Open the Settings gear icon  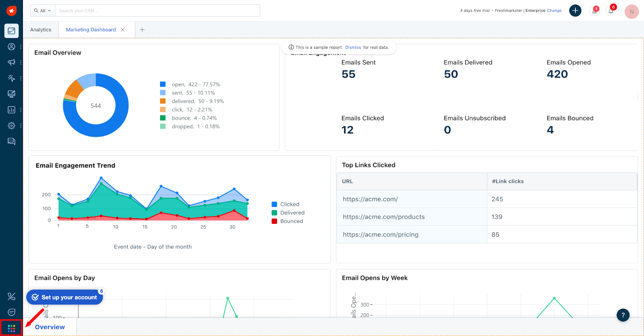click(x=11, y=125)
